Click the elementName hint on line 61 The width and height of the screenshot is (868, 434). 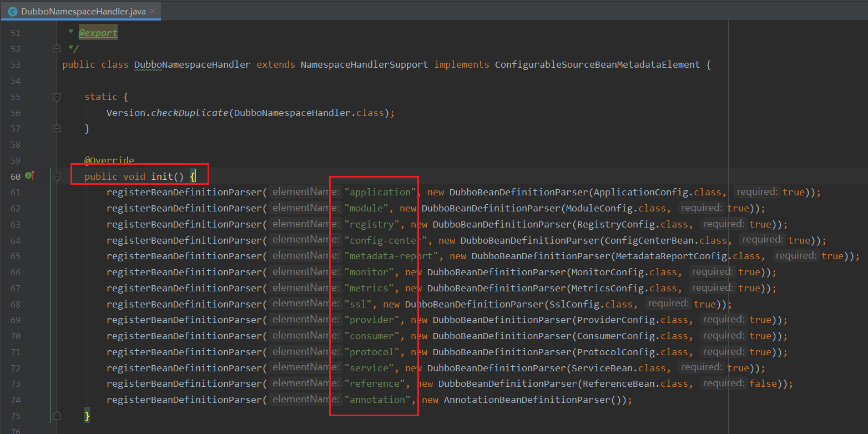[x=305, y=192]
